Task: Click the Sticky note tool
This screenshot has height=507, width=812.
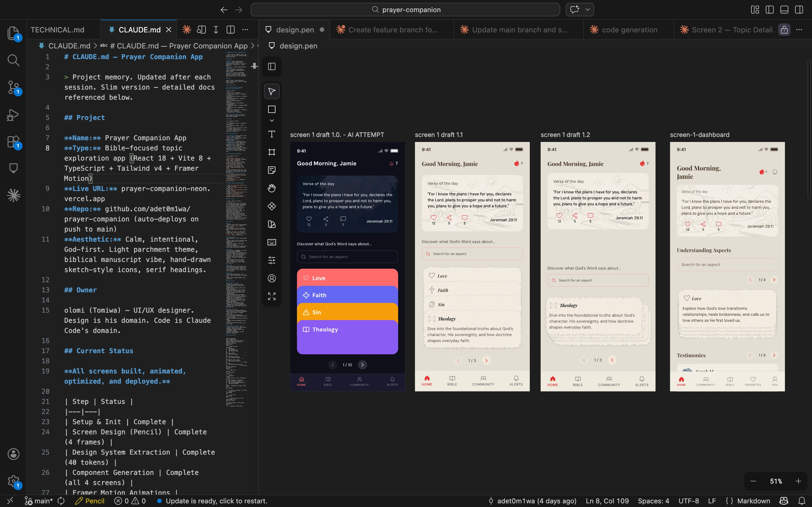Action: 272,170
